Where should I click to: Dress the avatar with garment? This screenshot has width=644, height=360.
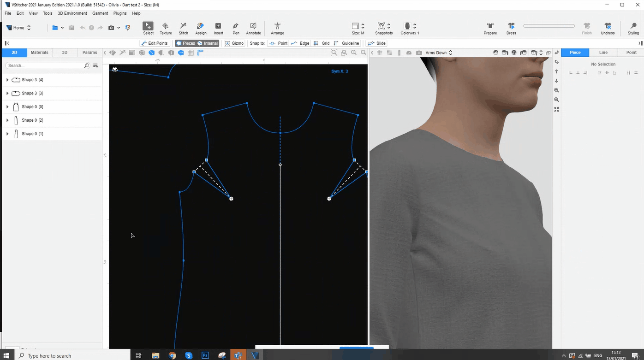click(511, 28)
